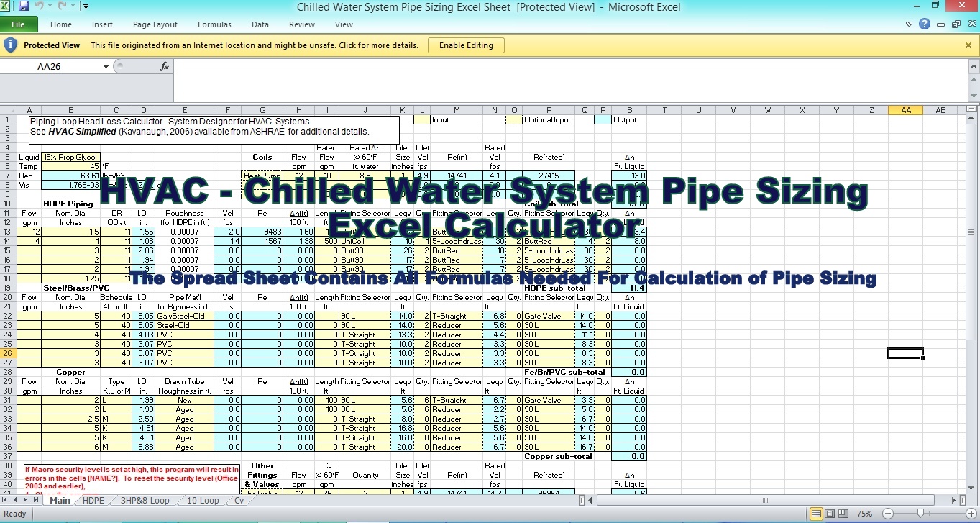Open the Review ribbon tab
Image resolution: width=980 pixels, height=523 pixels.
point(302,24)
